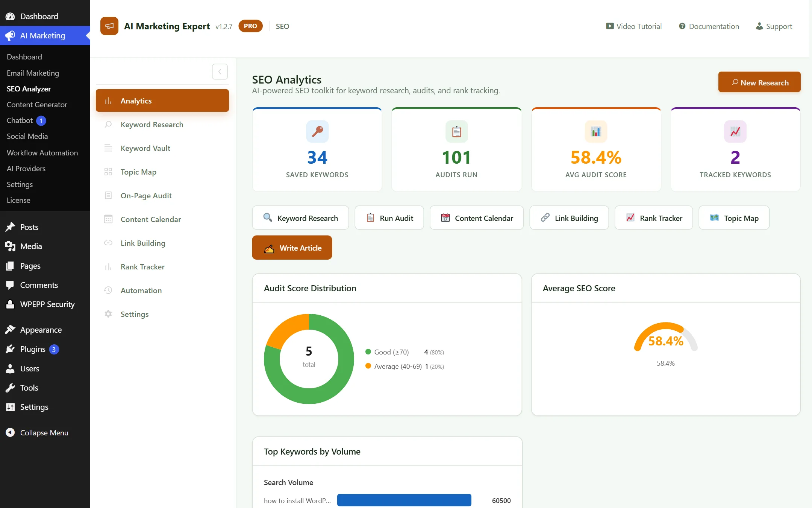
Task: Click the trend line icon above Tracked Keywords
Action: click(x=735, y=131)
